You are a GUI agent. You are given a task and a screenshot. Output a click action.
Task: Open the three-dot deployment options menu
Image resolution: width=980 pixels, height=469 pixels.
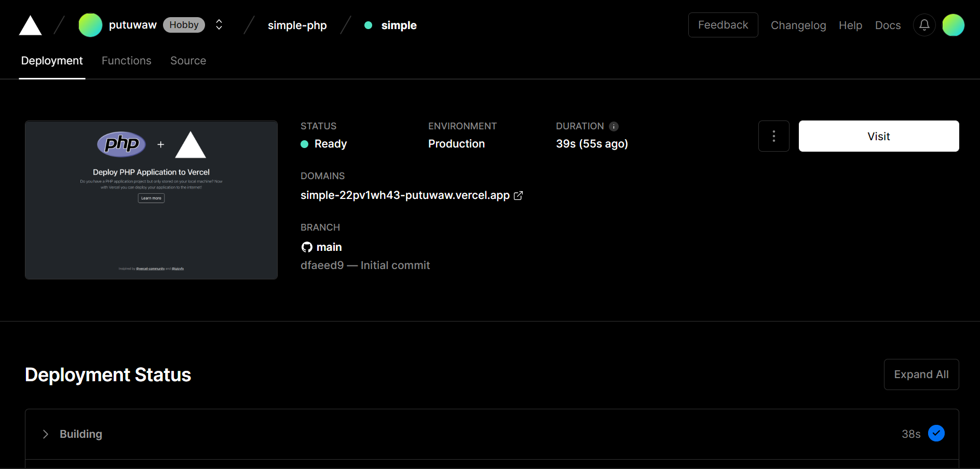tap(774, 136)
